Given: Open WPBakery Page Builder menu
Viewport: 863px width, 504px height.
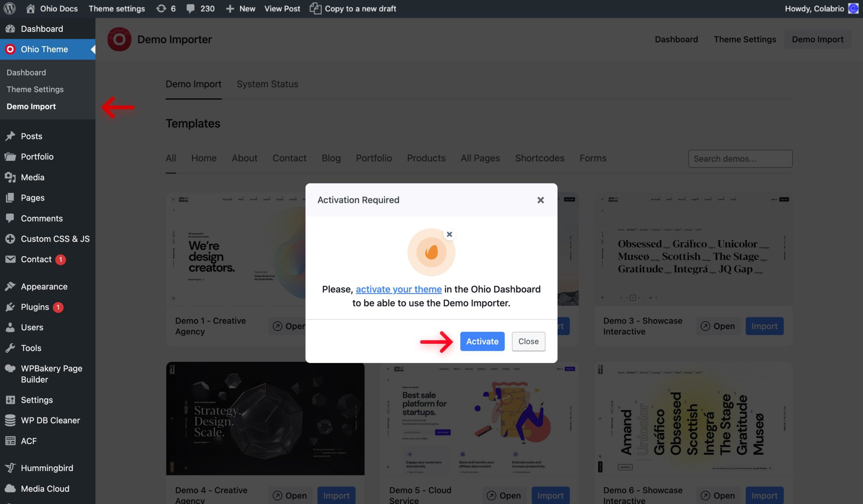Looking at the screenshot, I should pos(51,374).
